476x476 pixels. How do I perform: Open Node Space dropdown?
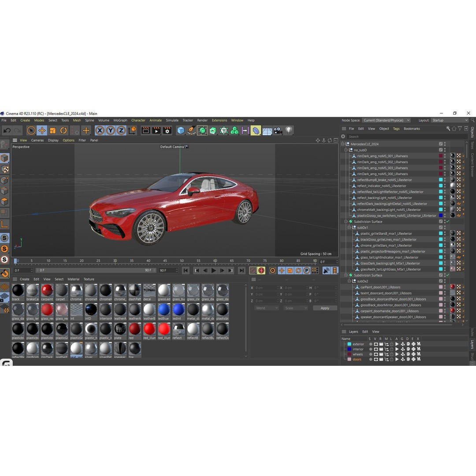(x=386, y=120)
